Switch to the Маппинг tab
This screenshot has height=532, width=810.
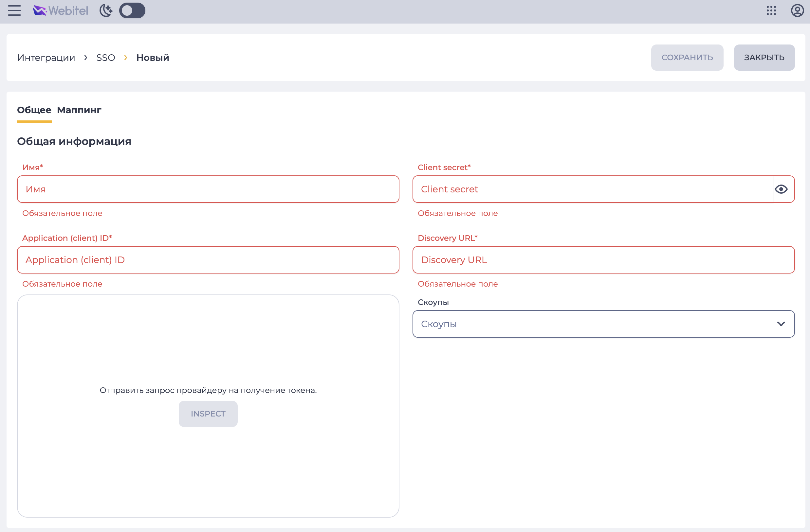click(79, 110)
